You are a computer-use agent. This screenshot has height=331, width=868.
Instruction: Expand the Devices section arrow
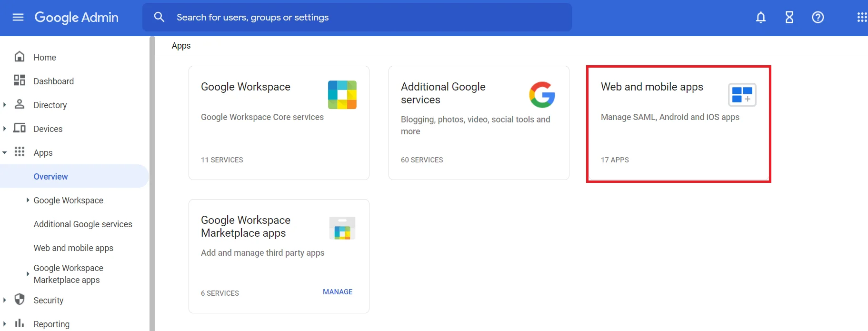[x=5, y=129]
